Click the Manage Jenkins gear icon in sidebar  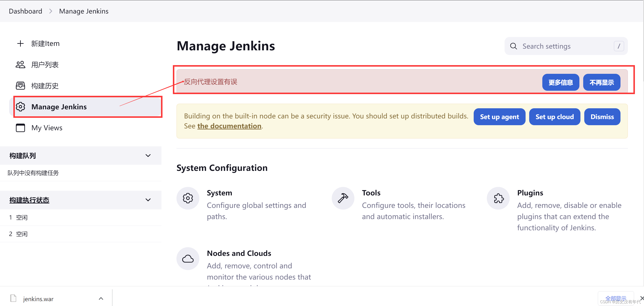(x=20, y=107)
